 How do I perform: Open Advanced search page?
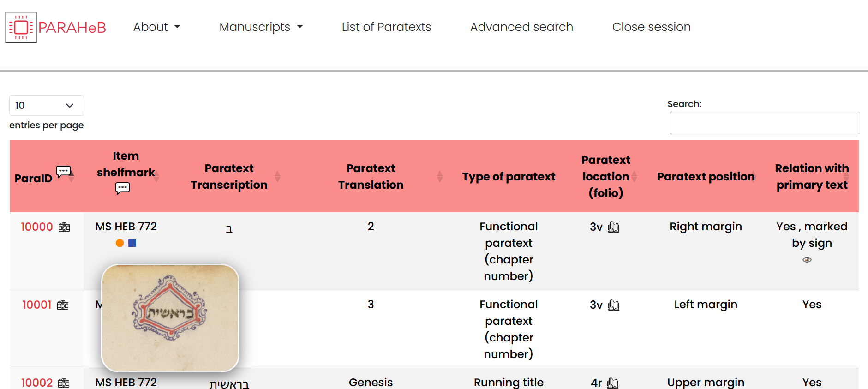point(521,27)
